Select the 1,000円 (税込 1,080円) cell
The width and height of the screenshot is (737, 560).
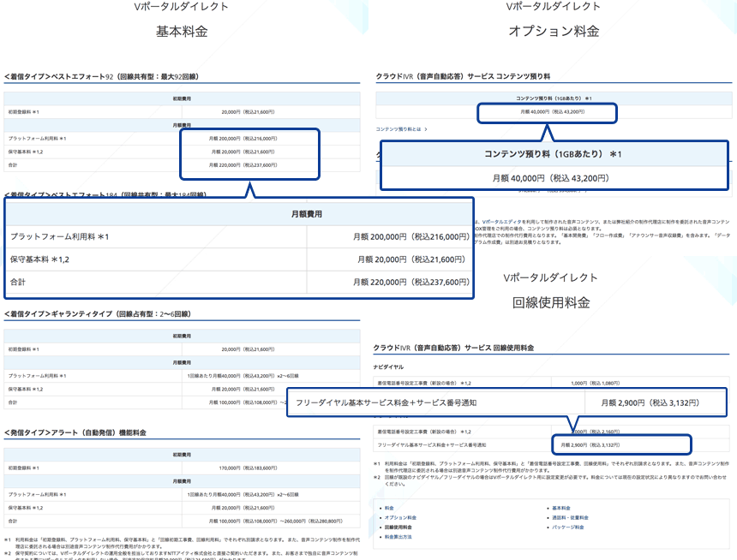tap(595, 384)
